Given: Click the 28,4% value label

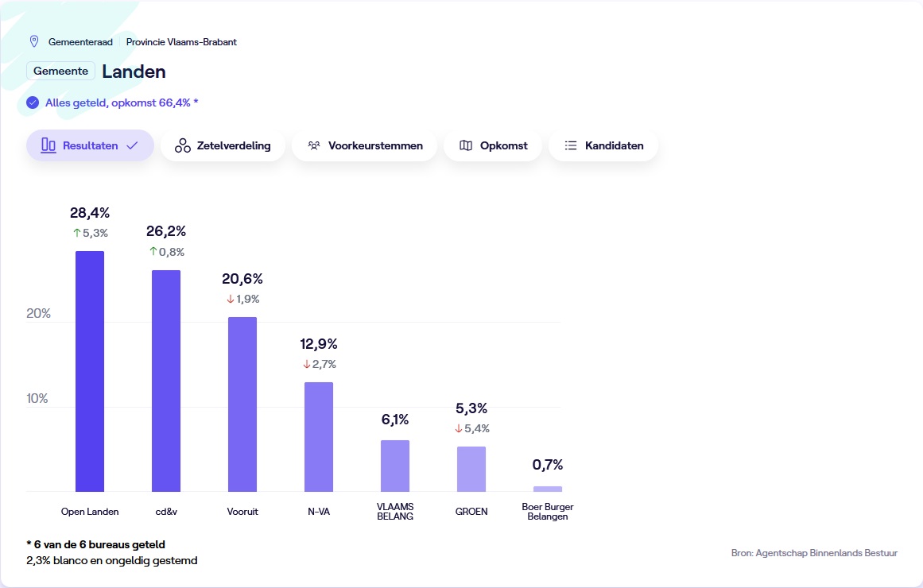Looking at the screenshot, I should pos(90,212).
